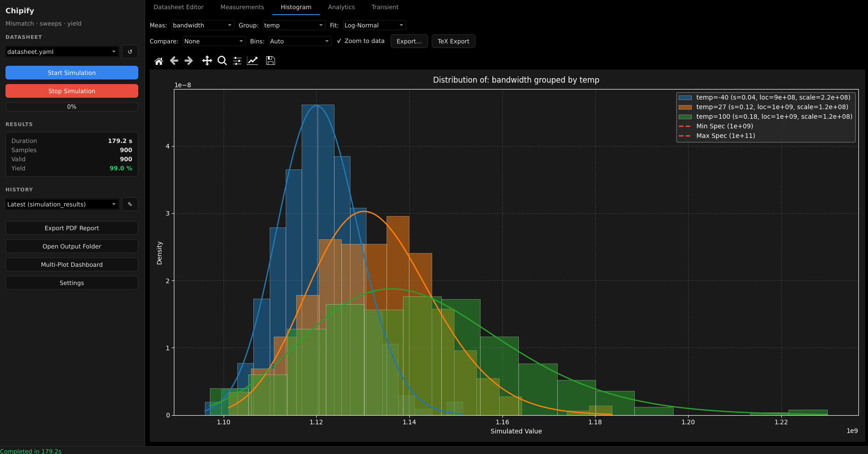Open the Bins Auto dropdown
The width and height of the screenshot is (868, 454).
tap(300, 41)
